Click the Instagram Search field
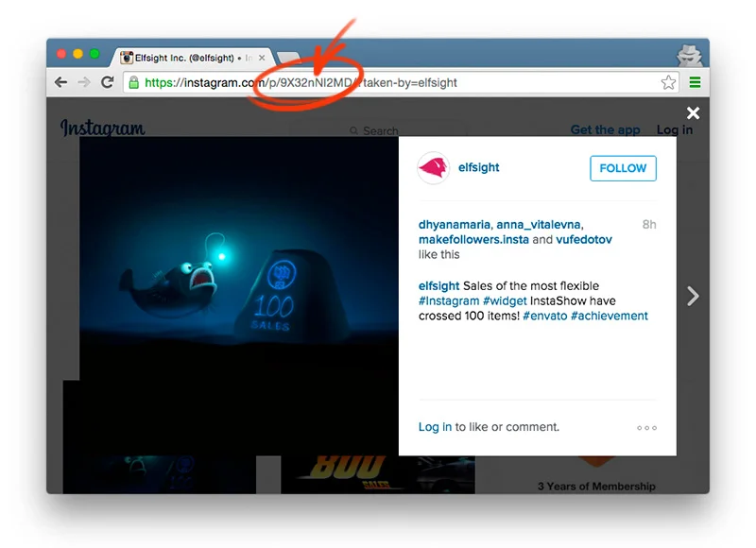756x548 pixels. [377, 130]
